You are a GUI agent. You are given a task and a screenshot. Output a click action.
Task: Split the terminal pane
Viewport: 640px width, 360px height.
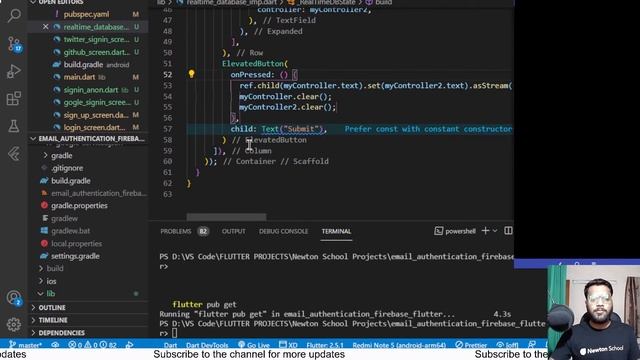508,231
